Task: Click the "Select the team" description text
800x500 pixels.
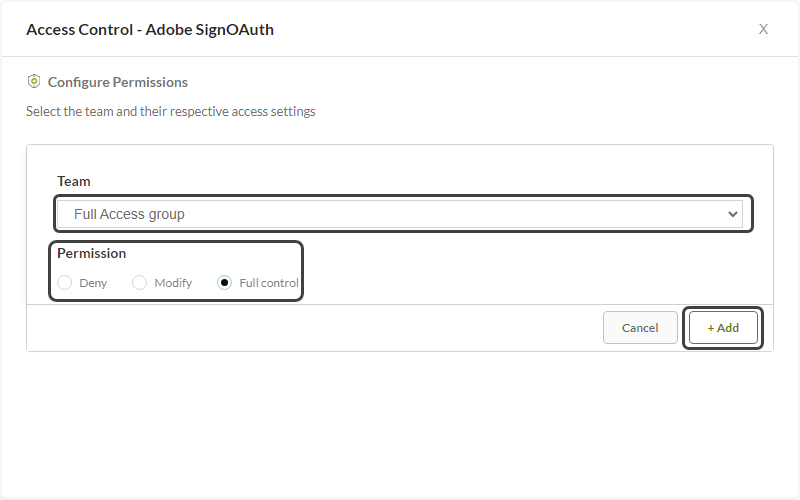Action: pyautogui.click(x=171, y=111)
